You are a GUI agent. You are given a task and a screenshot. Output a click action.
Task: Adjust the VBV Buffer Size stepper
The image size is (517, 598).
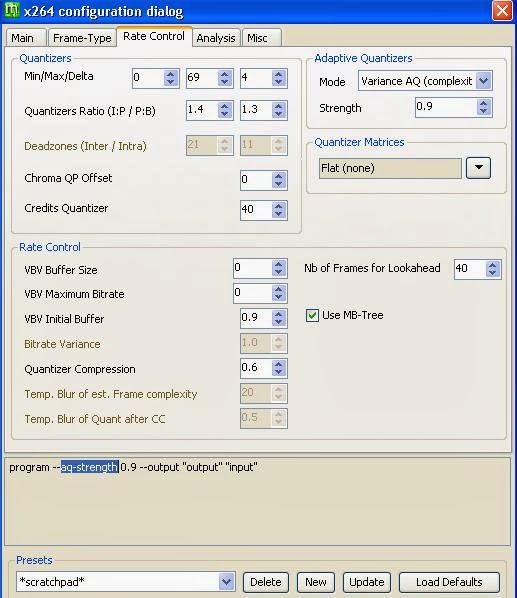point(279,268)
